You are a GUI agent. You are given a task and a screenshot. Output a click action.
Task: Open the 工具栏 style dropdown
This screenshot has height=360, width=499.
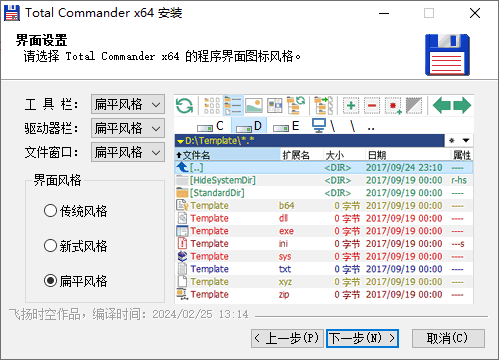click(128, 104)
